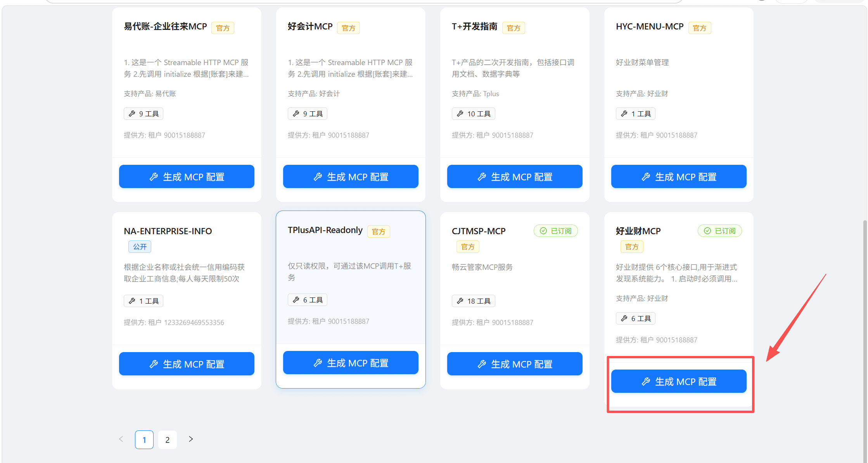The height and width of the screenshot is (463, 868).
Task: Click the 1 工具 tag on HYC-MENU-MCP
Action: (x=636, y=114)
